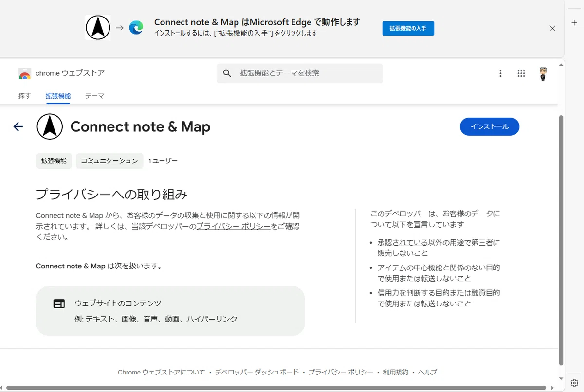Click the Connect note & Map icon in banner
Screen dimensions: 584x392
pyautogui.click(x=98, y=28)
